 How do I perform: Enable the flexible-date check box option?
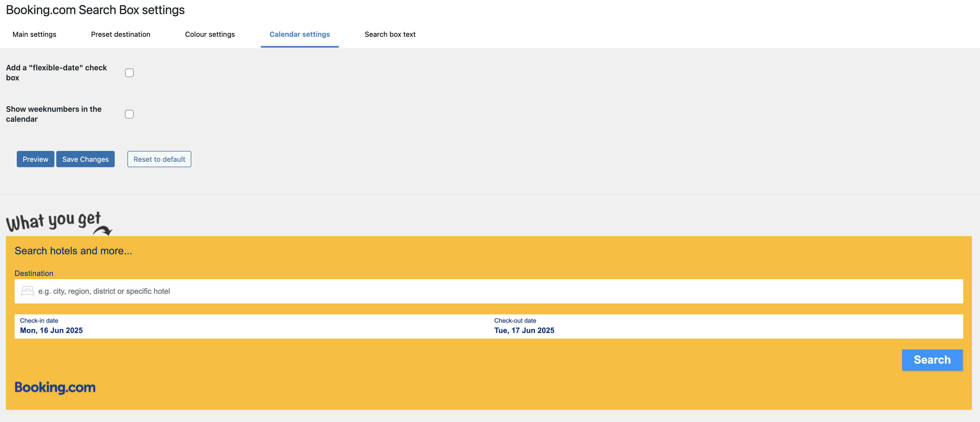coord(129,73)
